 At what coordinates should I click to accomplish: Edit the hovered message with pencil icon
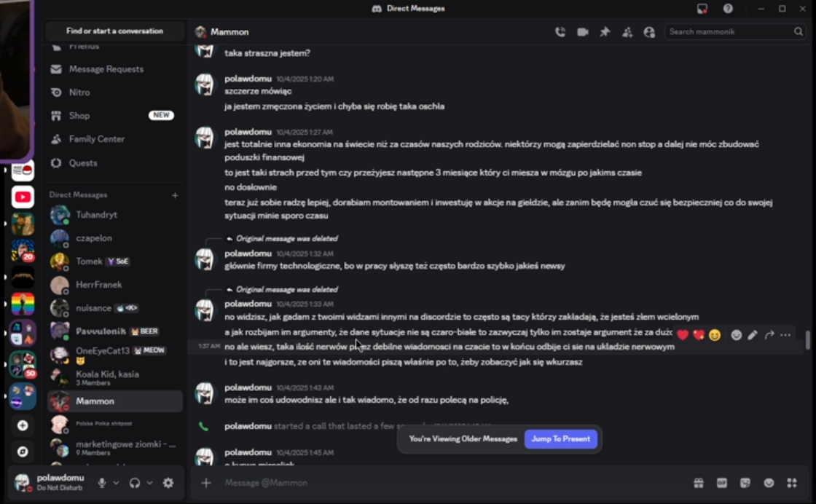tap(753, 335)
